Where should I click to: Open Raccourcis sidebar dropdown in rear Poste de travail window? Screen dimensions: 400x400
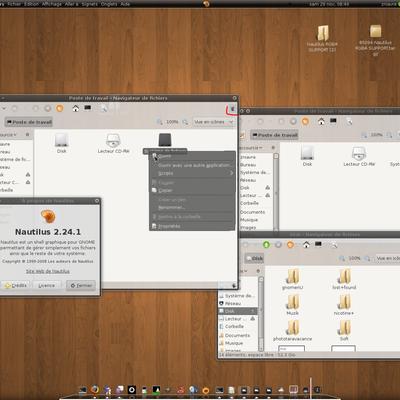251,147
